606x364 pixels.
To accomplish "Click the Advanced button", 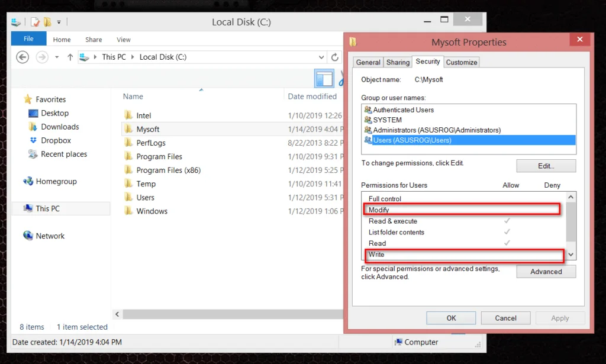I will click(546, 272).
